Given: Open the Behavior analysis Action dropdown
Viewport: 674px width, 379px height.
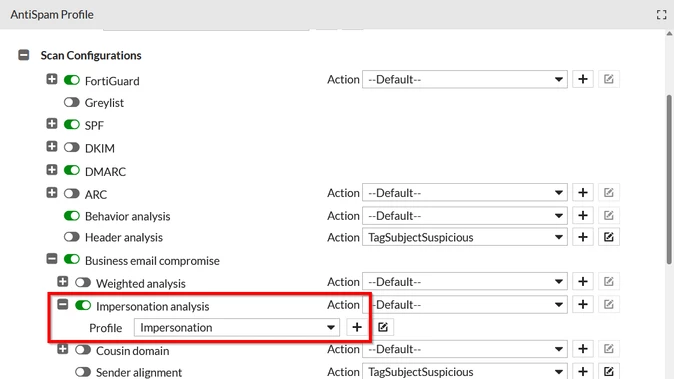Looking at the screenshot, I should pos(465,215).
